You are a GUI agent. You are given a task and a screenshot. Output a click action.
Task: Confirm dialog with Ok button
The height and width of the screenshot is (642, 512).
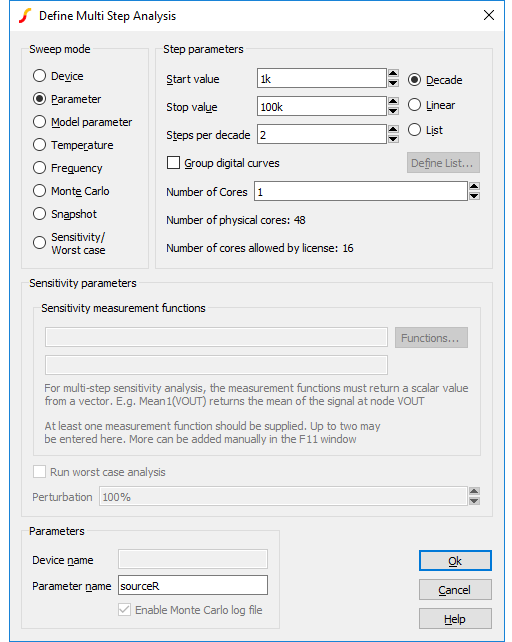(x=455, y=561)
